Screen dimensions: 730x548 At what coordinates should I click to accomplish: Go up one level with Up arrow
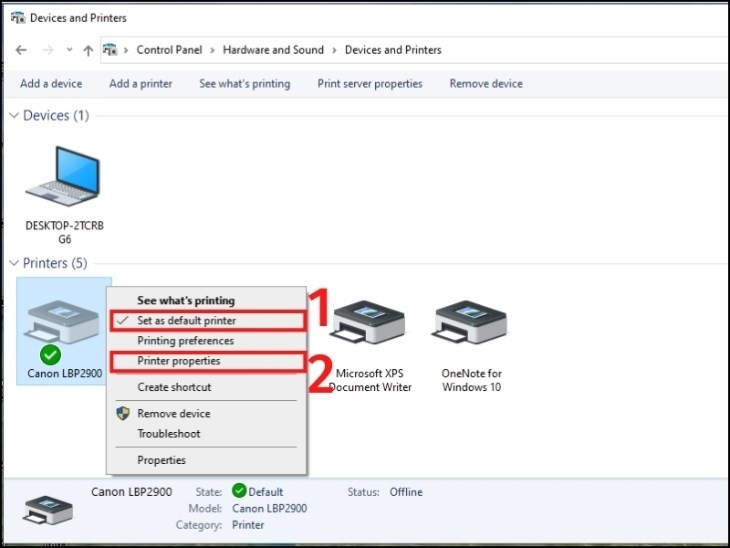pyautogui.click(x=88, y=50)
